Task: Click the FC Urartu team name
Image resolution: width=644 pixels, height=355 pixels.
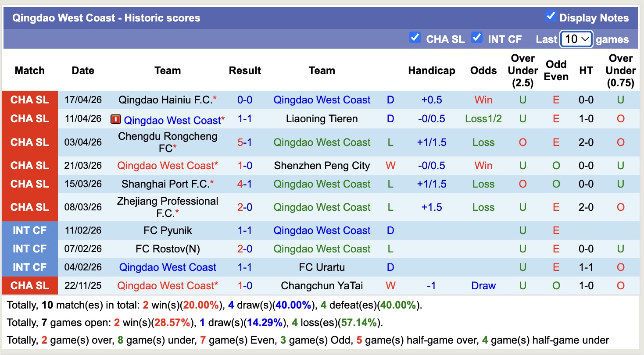Action: click(x=322, y=267)
